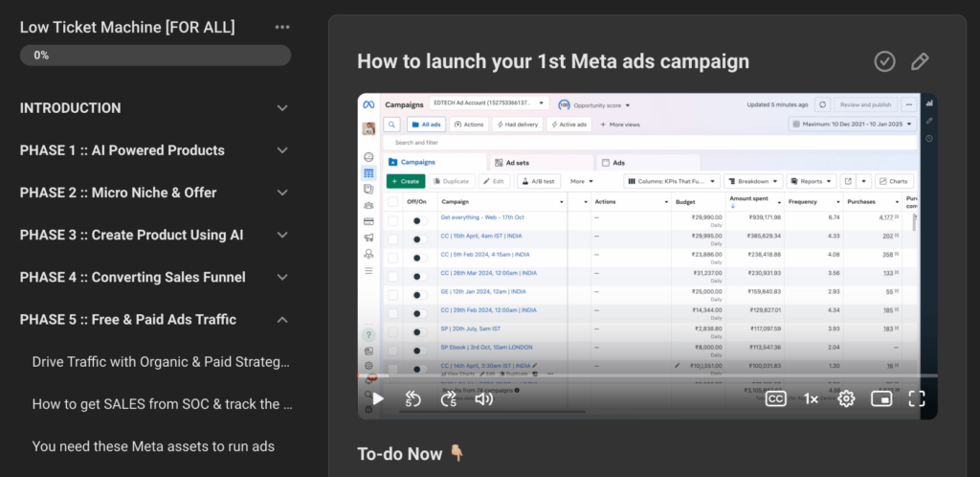Click the bar-chart icon on the Ads Manager right rail

pos(929,102)
